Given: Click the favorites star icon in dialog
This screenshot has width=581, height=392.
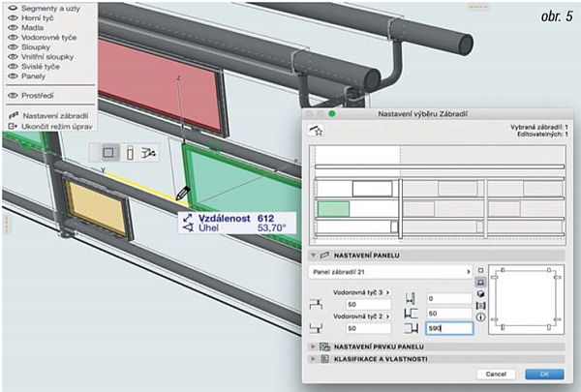Looking at the screenshot, I should point(314,130).
